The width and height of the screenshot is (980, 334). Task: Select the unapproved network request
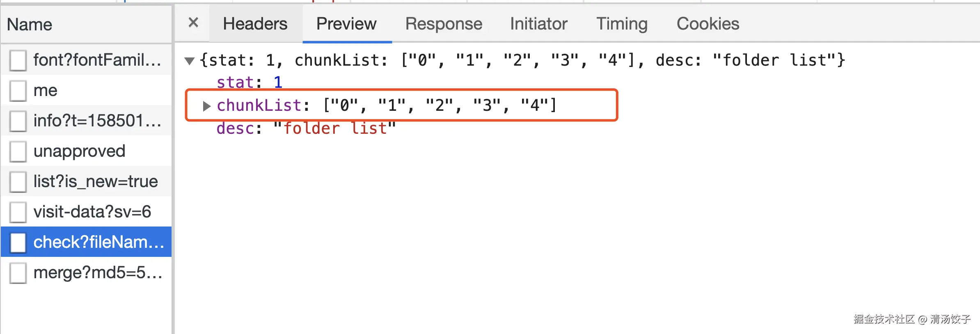pos(79,151)
